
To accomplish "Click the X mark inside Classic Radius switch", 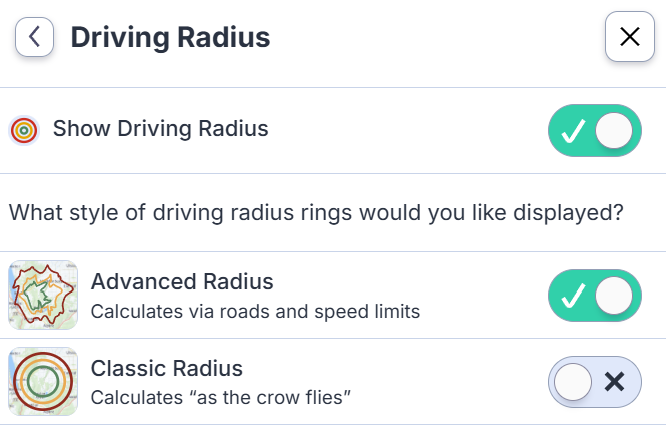I will (x=615, y=381).
